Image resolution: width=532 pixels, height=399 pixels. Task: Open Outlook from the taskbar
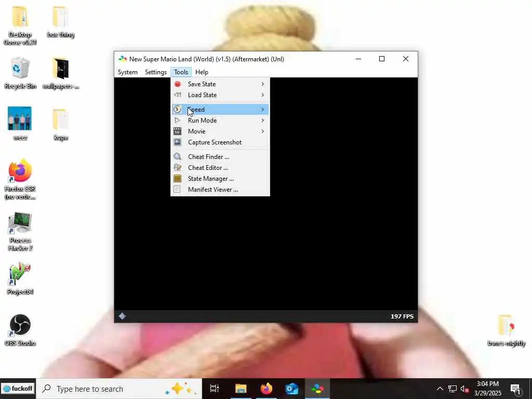[x=292, y=389]
